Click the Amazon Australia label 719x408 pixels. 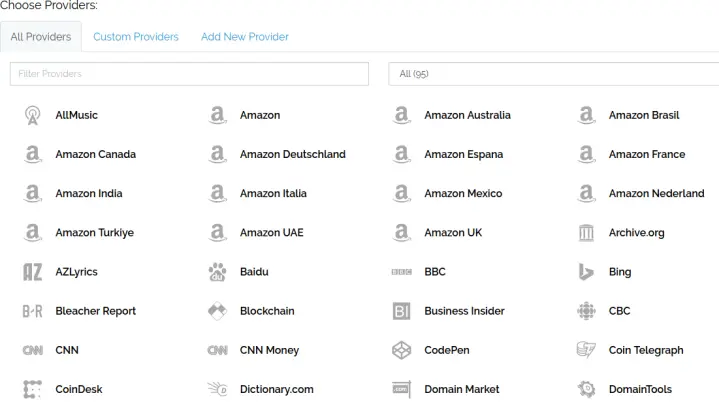click(467, 115)
